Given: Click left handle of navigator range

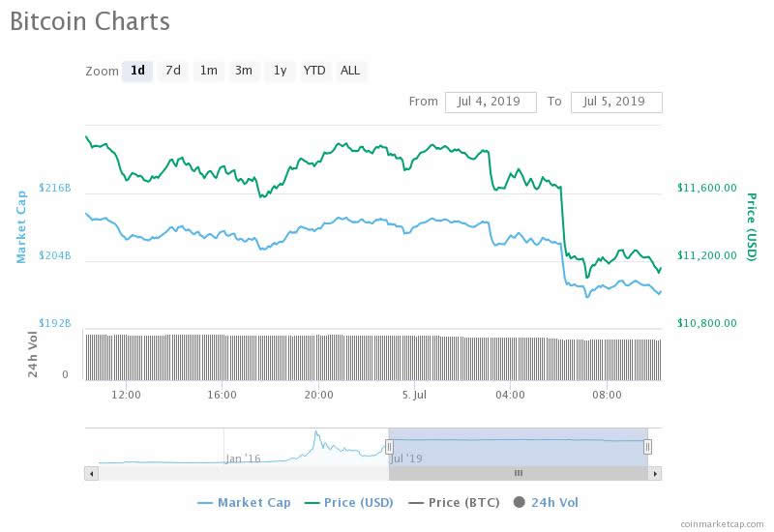Looking at the screenshot, I should point(389,446).
